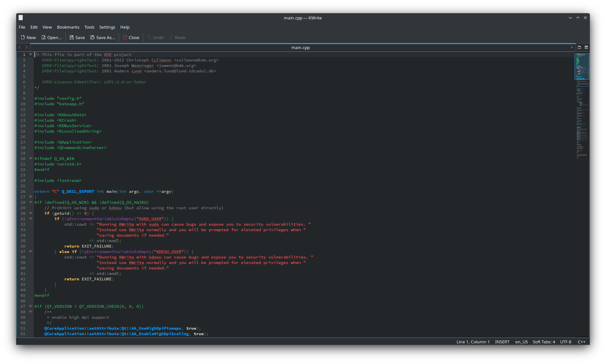Click on Qt::AA_UseHighDpiPixmaps text
Viewport: 606px width, 364px height.
pyautogui.click(x=151, y=328)
